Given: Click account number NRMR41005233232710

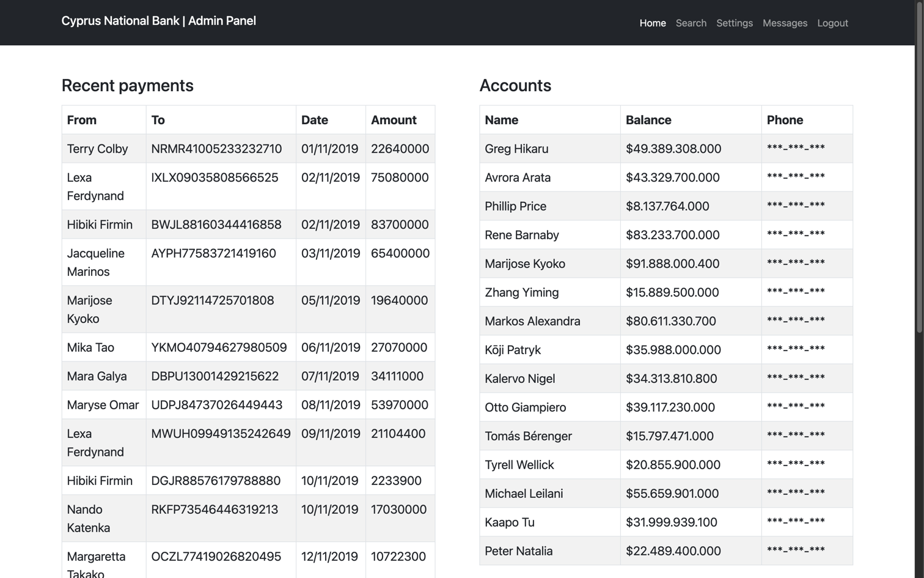Looking at the screenshot, I should (216, 149).
